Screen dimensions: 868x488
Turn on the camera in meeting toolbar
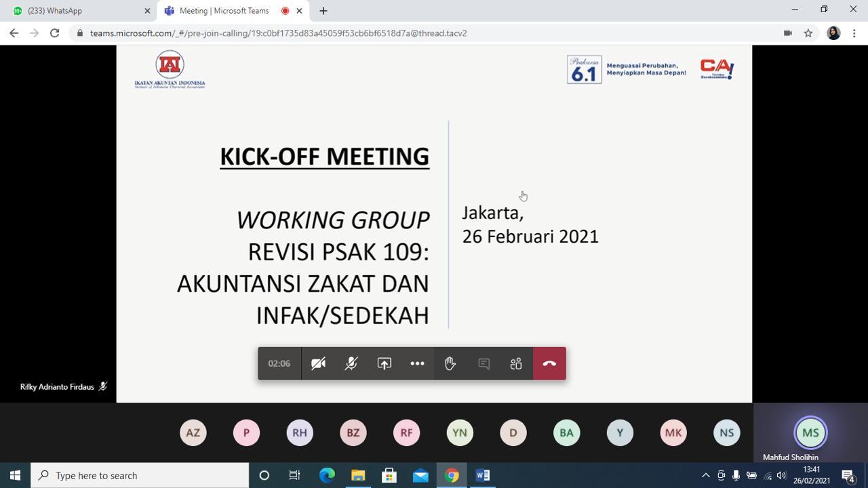point(318,364)
